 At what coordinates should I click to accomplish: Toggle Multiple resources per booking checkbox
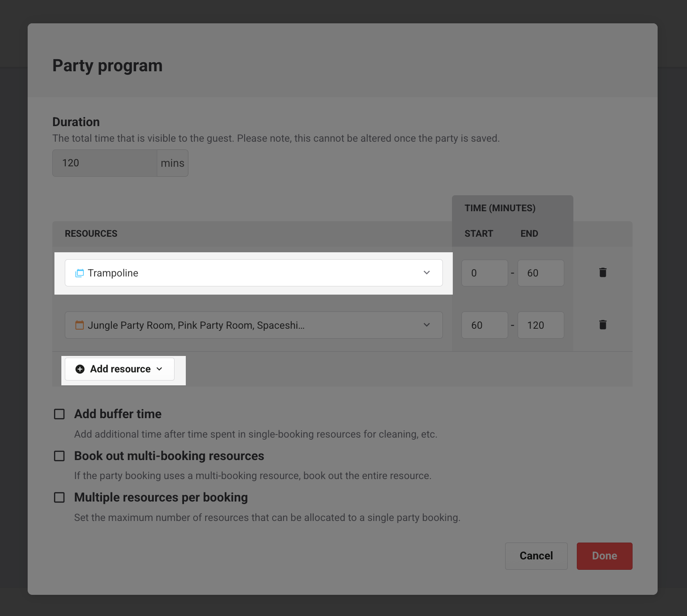[59, 498]
